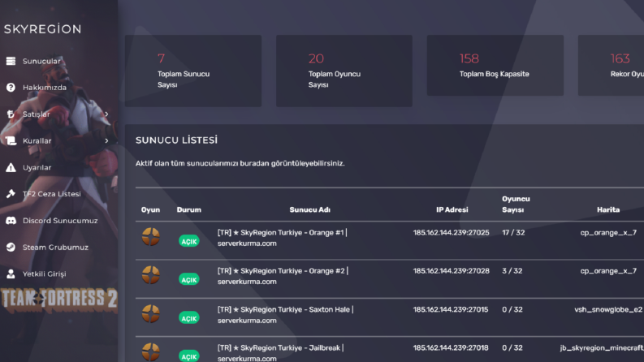Click the Yetkili Girişi user icon
This screenshot has width=644, height=362.
click(x=11, y=274)
